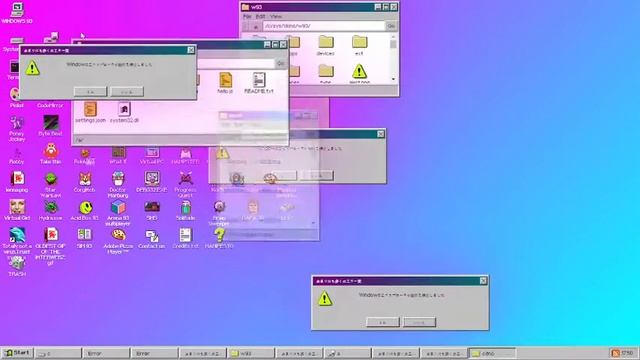
Task: Open the Totally not a virus dolphin icon
Action: pyautogui.click(x=17, y=235)
